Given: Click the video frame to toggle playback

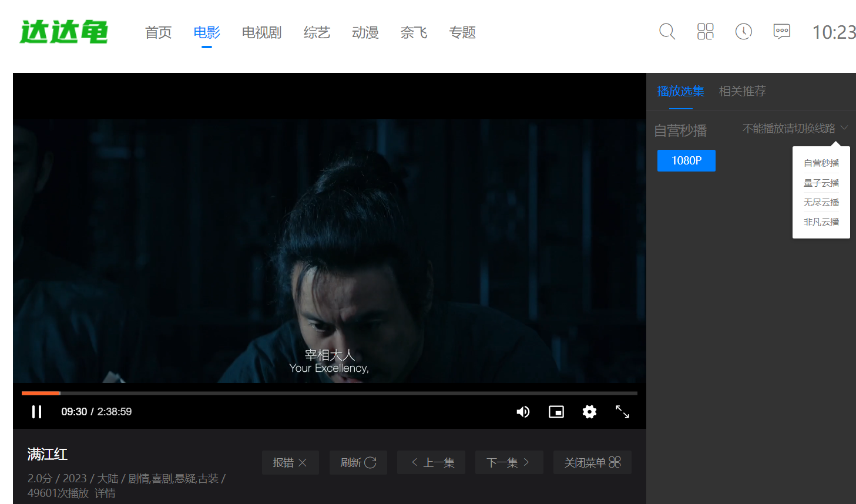Looking at the screenshot, I should [330, 251].
